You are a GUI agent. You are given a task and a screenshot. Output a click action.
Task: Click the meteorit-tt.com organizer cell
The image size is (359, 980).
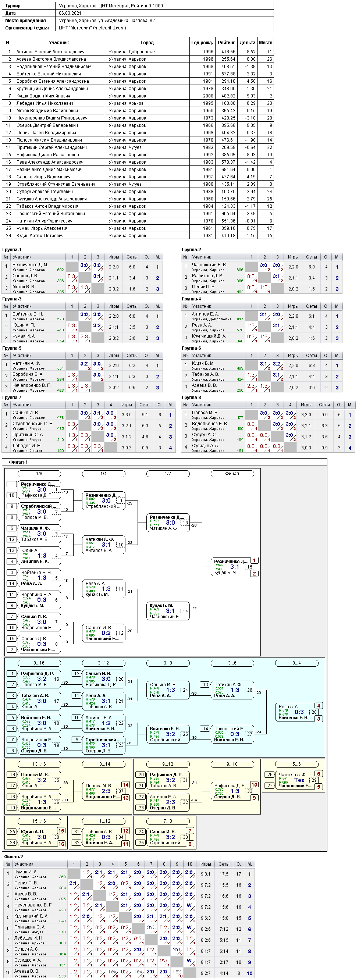click(165, 28)
